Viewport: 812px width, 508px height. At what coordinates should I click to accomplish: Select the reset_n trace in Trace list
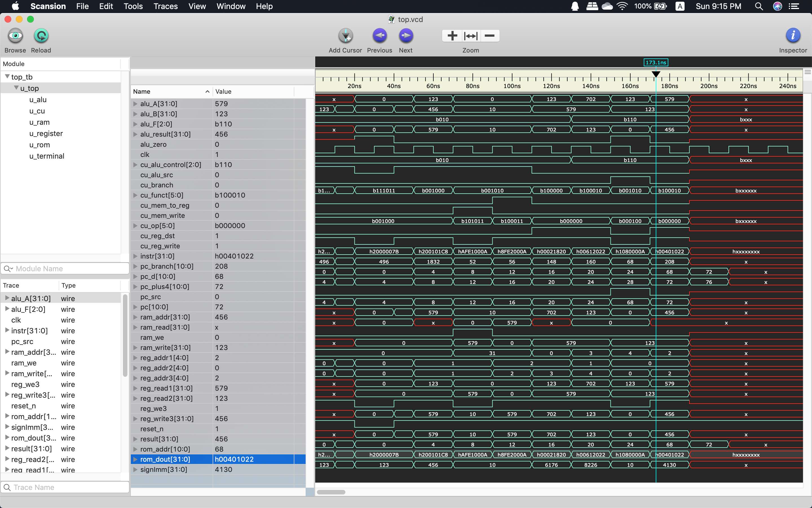[x=60, y=406]
